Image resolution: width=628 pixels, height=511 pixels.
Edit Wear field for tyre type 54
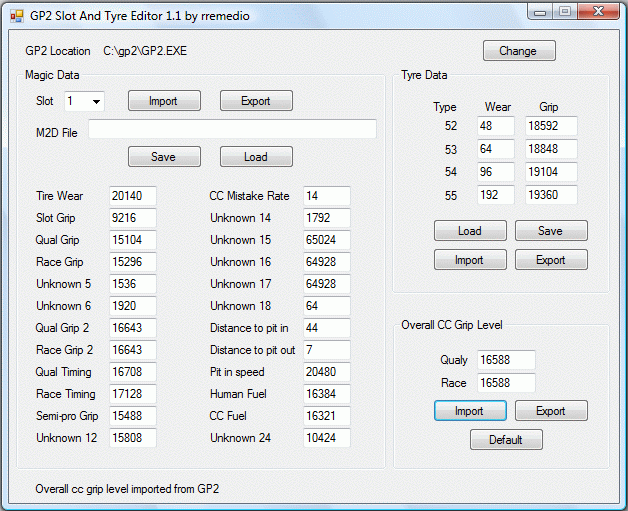click(495, 172)
